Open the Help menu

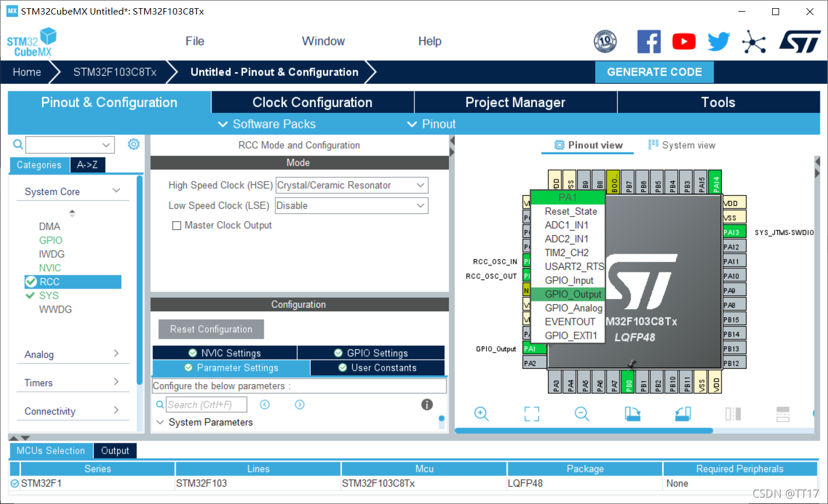pyautogui.click(x=430, y=41)
